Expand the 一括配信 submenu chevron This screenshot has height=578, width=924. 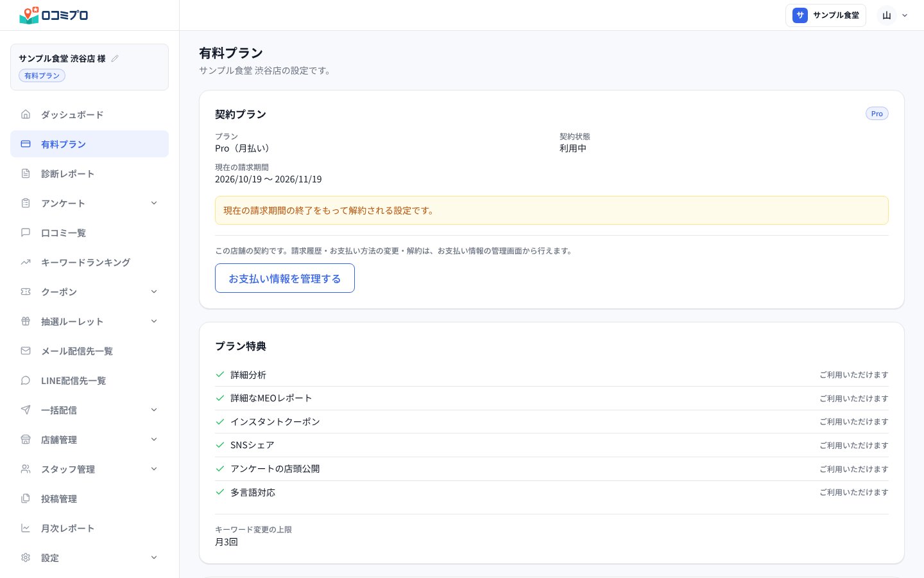tap(154, 410)
